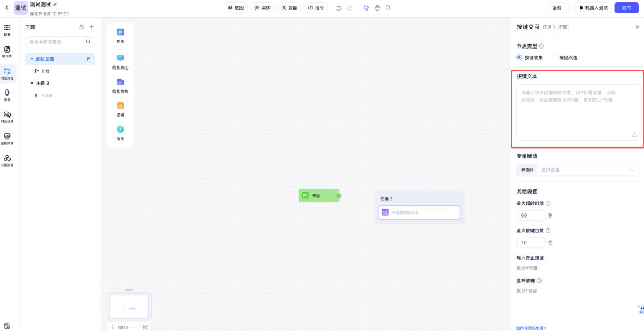The width and height of the screenshot is (644, 331).
Task: Select the 动作 node icon
Action: point(120,130)
